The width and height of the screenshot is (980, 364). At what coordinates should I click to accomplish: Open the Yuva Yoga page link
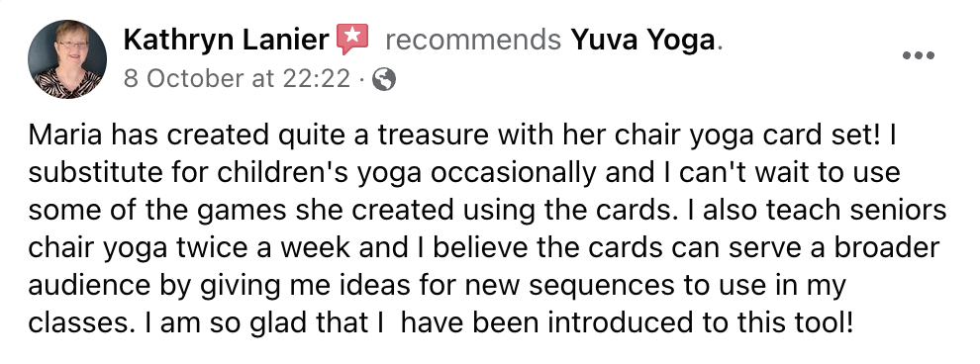pyautogui.click(x=642, y=41)
